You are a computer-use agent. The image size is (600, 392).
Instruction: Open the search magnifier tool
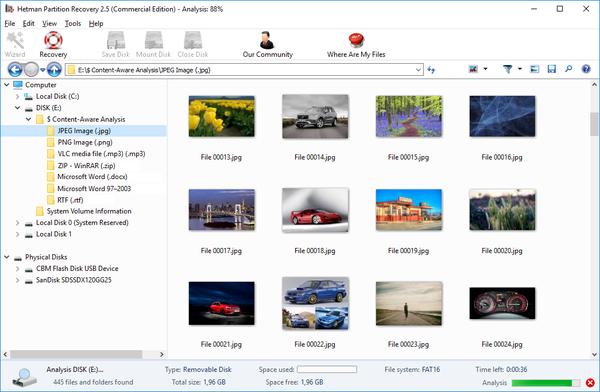tap(569, 69)
